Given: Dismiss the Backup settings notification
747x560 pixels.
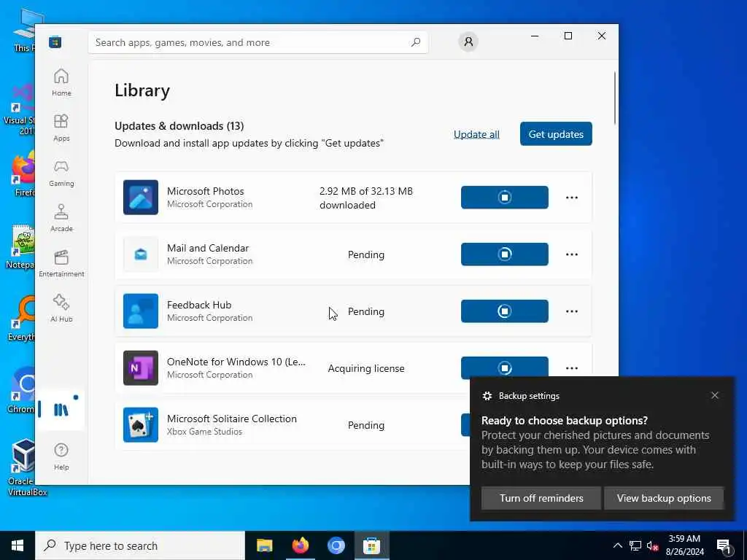Looking at the screenshot, I should point(715,395).
